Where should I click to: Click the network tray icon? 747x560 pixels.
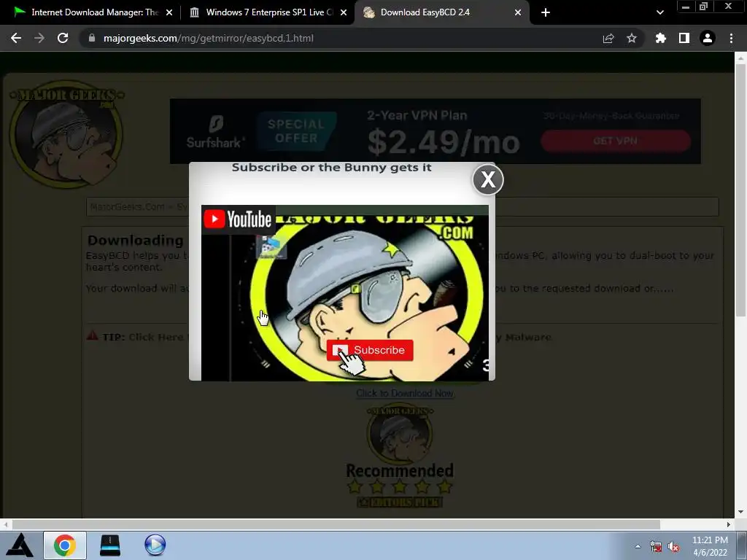click(x=656, y=547)
